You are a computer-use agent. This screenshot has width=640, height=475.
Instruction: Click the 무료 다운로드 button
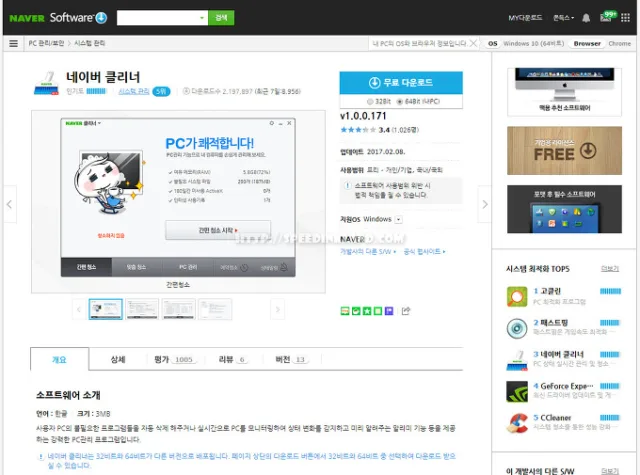point(401,82)
